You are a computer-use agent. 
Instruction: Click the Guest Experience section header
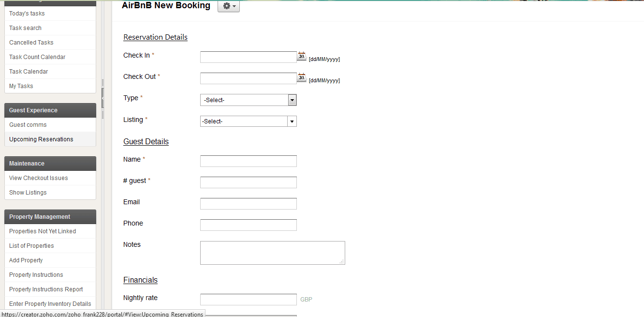pos(50,110)
